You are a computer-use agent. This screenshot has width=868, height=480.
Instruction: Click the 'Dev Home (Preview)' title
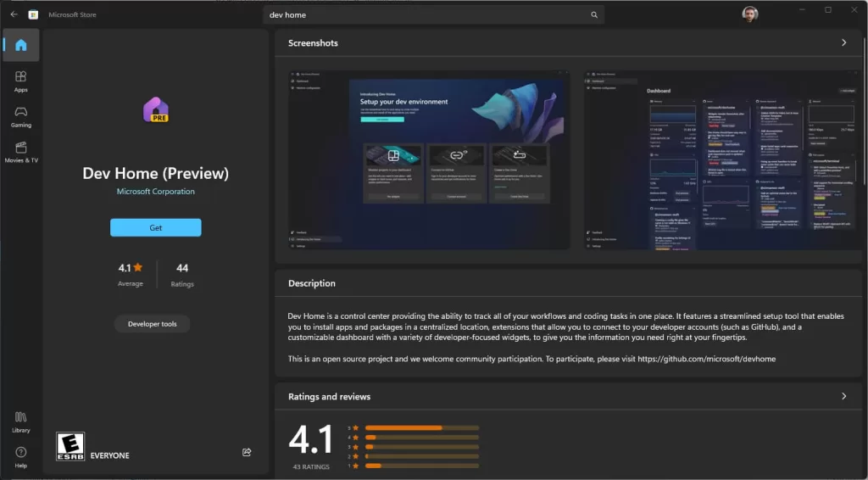pyautogui.click(x=156, y=173)
